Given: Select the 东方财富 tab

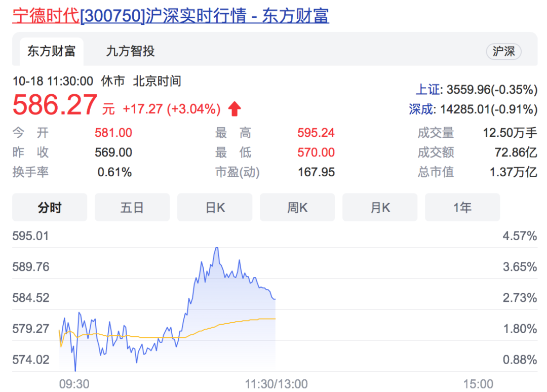Looking at the screenshot, I should [51, 51].
